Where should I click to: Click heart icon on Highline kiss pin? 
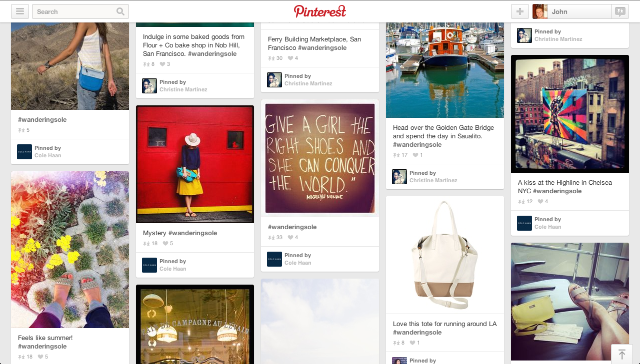pyautogui.click(x=540, y=202)
